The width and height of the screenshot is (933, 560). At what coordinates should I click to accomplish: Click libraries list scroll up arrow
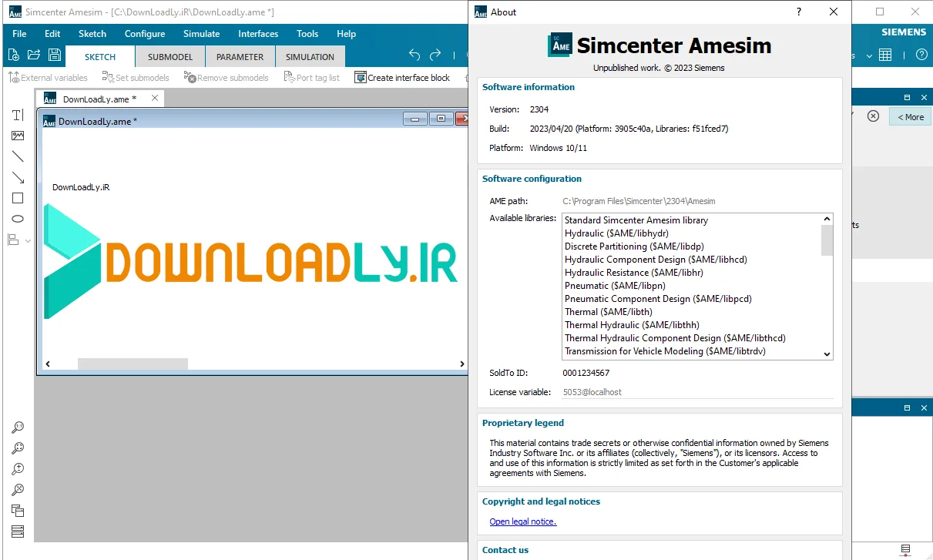pos(827,220)
